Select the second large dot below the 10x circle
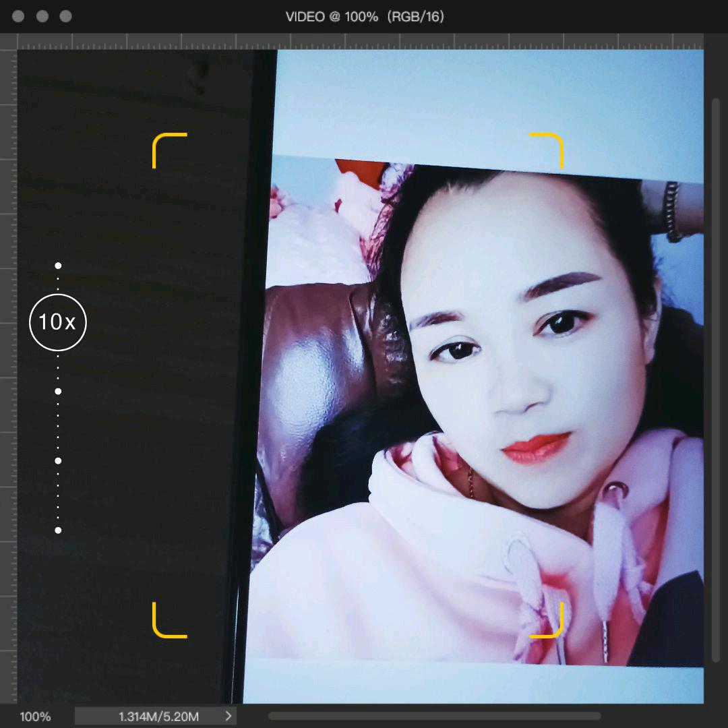 pos(58,461)
